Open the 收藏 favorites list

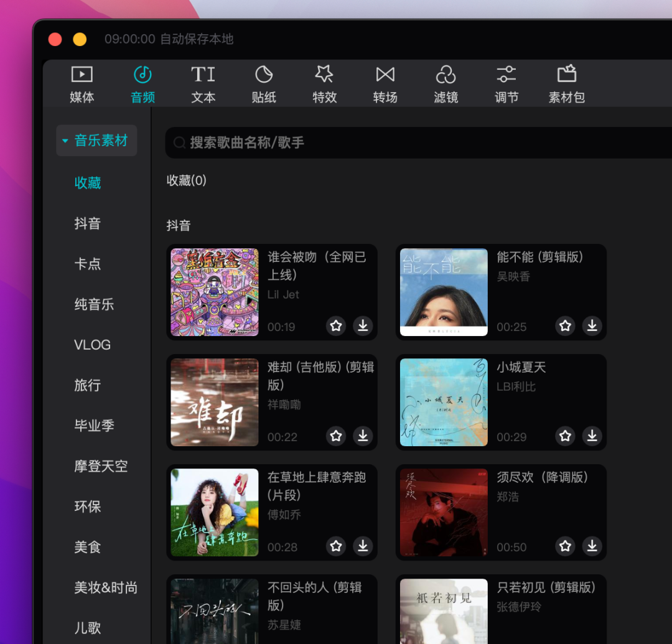(88, 182)
